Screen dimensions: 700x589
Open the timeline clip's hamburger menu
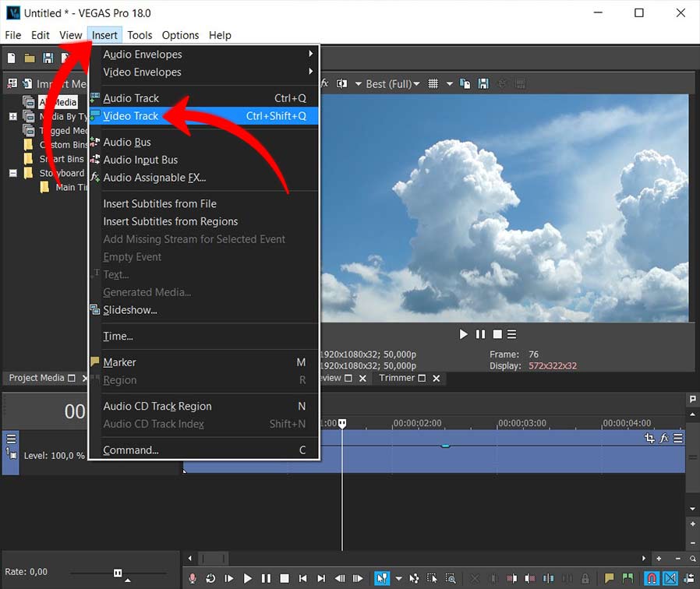[677, 438]
